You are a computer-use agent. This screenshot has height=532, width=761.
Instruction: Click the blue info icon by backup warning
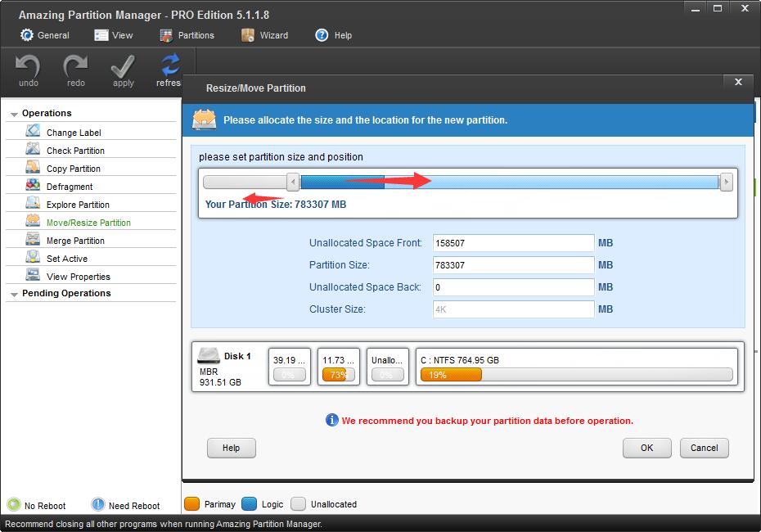click(x=332, y=420)
